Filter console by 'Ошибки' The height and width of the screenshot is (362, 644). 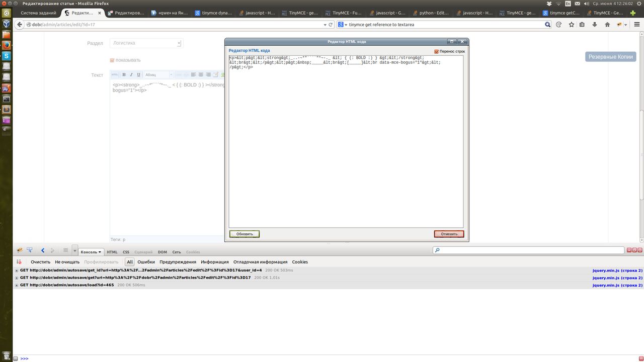click(x=146, y=262)
